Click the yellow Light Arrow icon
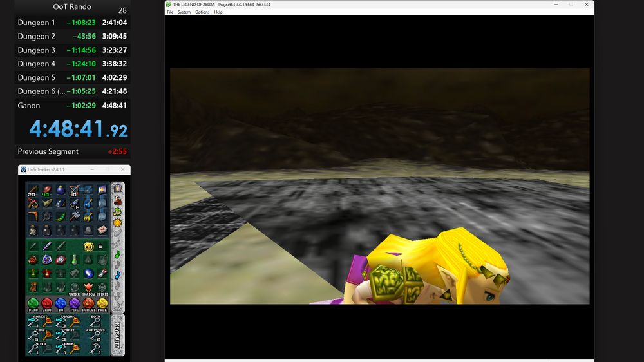644x362 pixels. (88, 216)
